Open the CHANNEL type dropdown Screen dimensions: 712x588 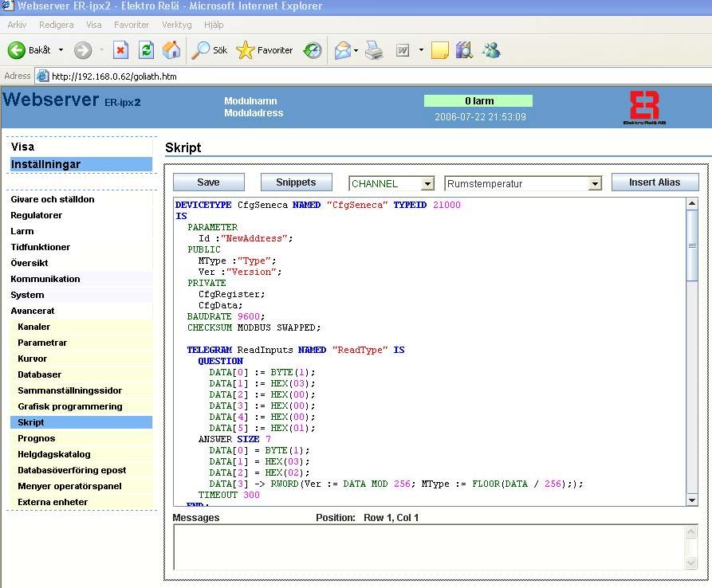tap(427, 184)
